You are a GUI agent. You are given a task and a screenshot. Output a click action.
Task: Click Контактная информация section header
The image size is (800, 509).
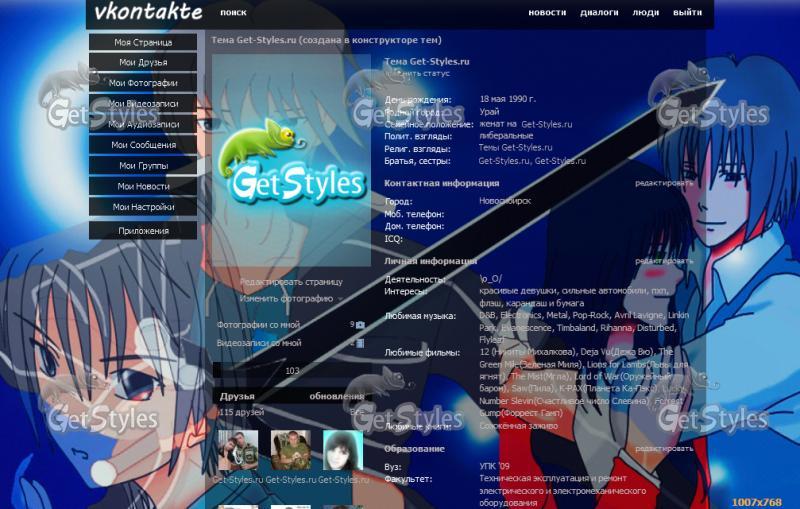(441, 183)
